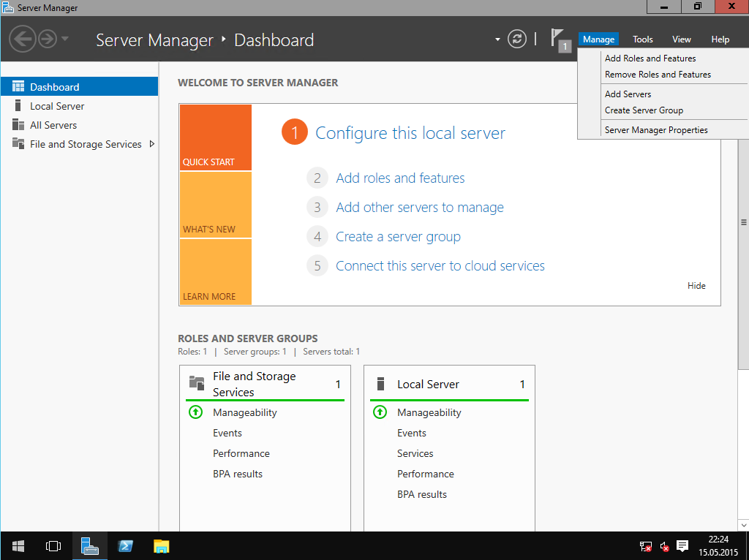Screen dimensions: 749x560
Task: Open the View menu
Action: (x=682, y=39)
